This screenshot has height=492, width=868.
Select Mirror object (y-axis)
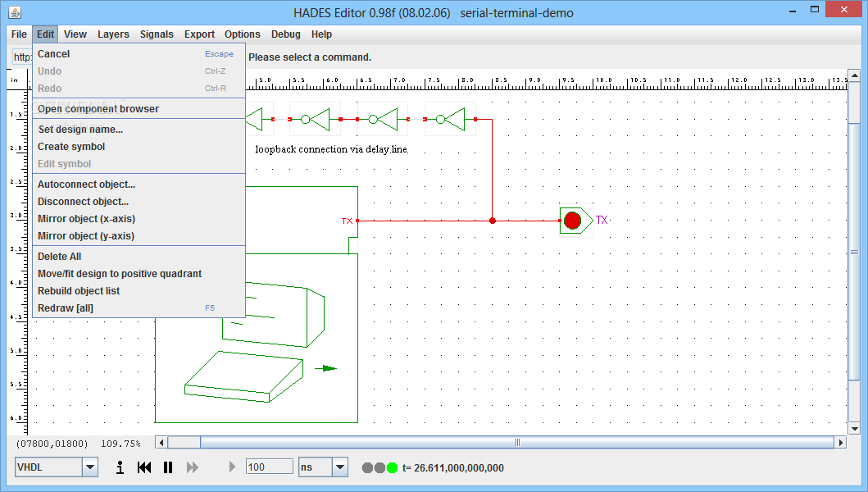coord(139,235)
